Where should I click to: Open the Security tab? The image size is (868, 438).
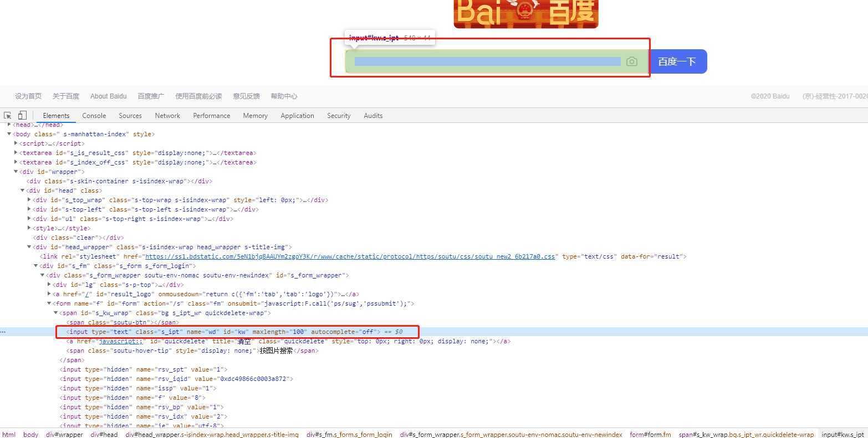point(339,116)
